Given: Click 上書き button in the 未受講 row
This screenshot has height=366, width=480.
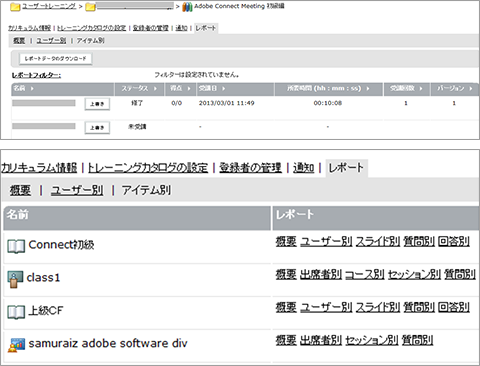Looking at the screenshot, I should coord(97,127).
